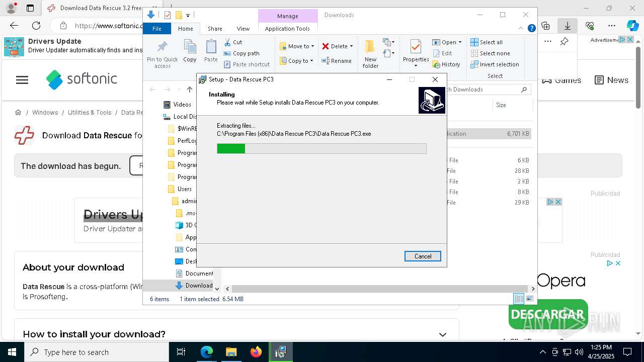Switch Explorer to Details view

click(x=519, y=299)
